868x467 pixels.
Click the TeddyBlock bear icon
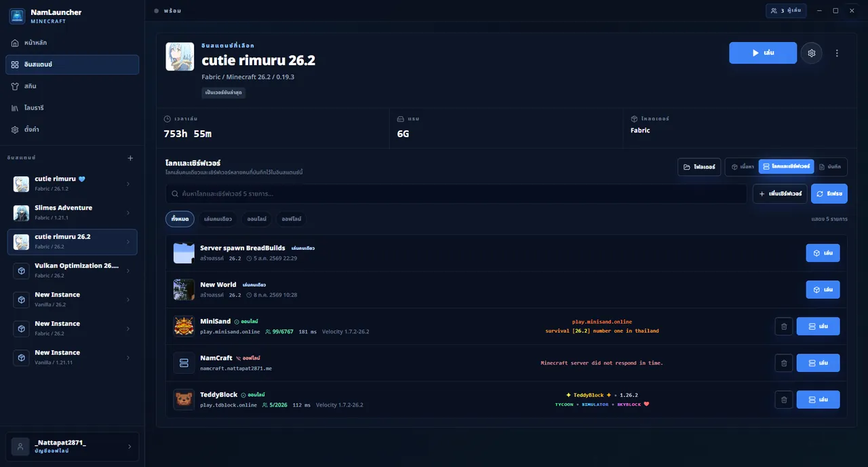tap(184, 400)
